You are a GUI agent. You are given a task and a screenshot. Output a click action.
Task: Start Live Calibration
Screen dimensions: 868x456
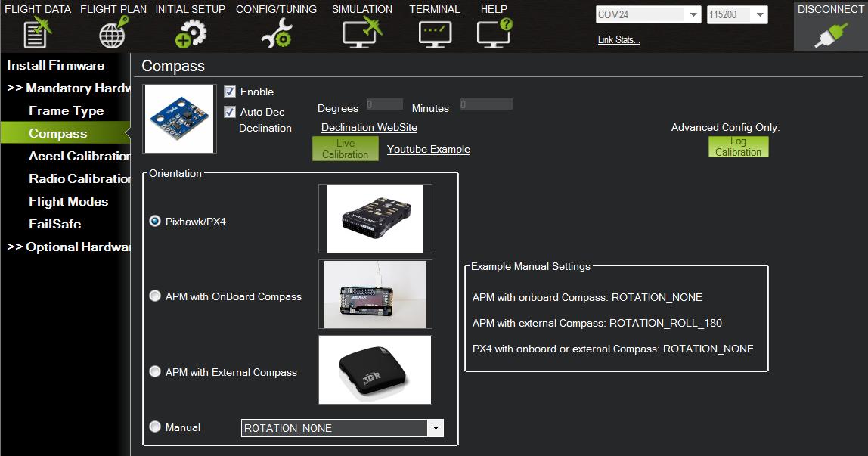(345, 148)
